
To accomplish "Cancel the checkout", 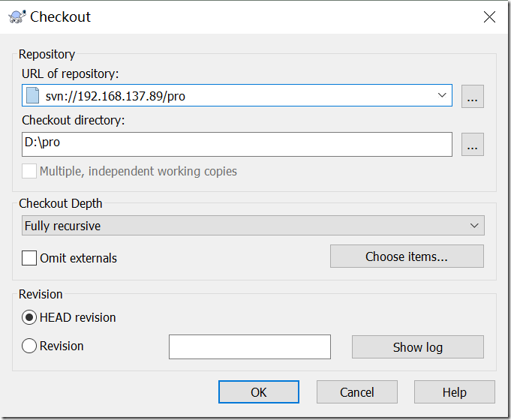I will point(357,392).
